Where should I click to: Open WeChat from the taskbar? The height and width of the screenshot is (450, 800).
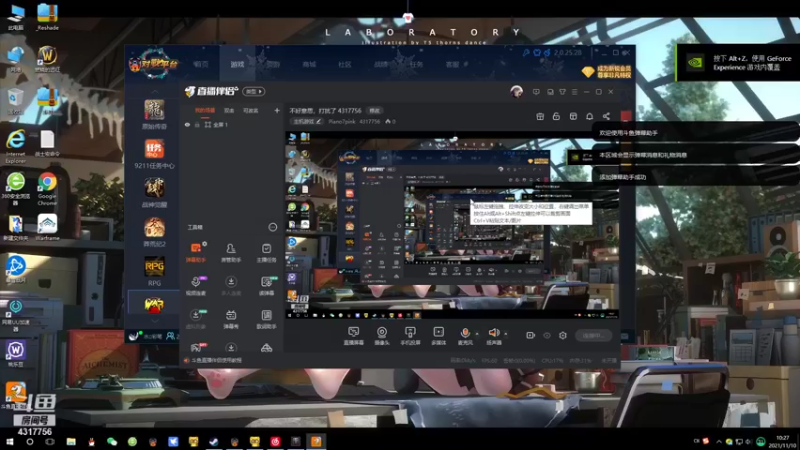[x=112, y=441]
